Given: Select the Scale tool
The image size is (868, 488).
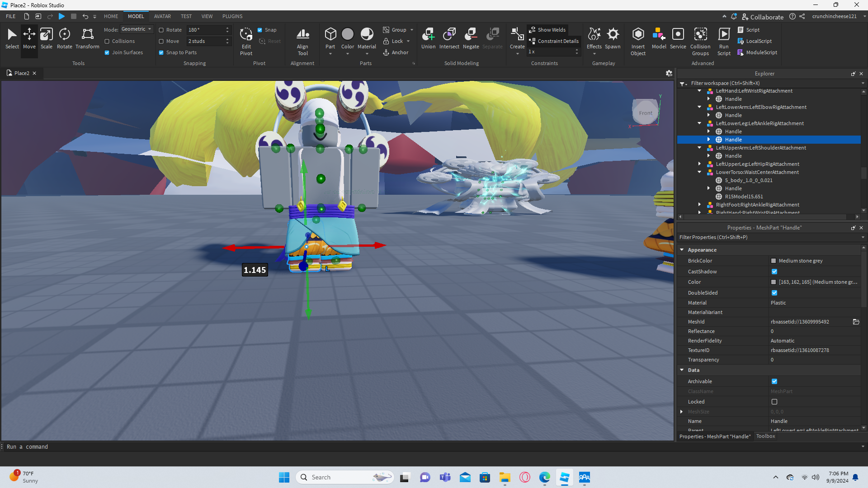Looking at the screenshot, I should [x=47, y=38].
